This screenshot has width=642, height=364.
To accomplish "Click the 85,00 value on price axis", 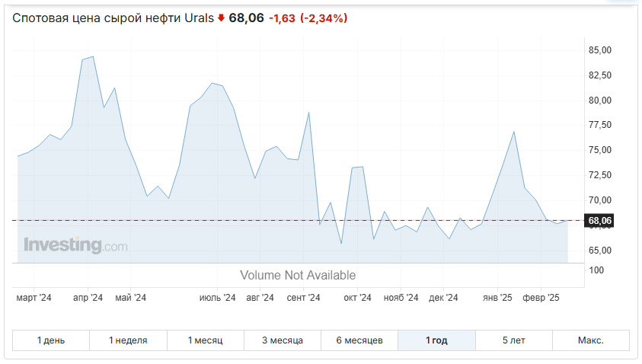I will point(600,50).
